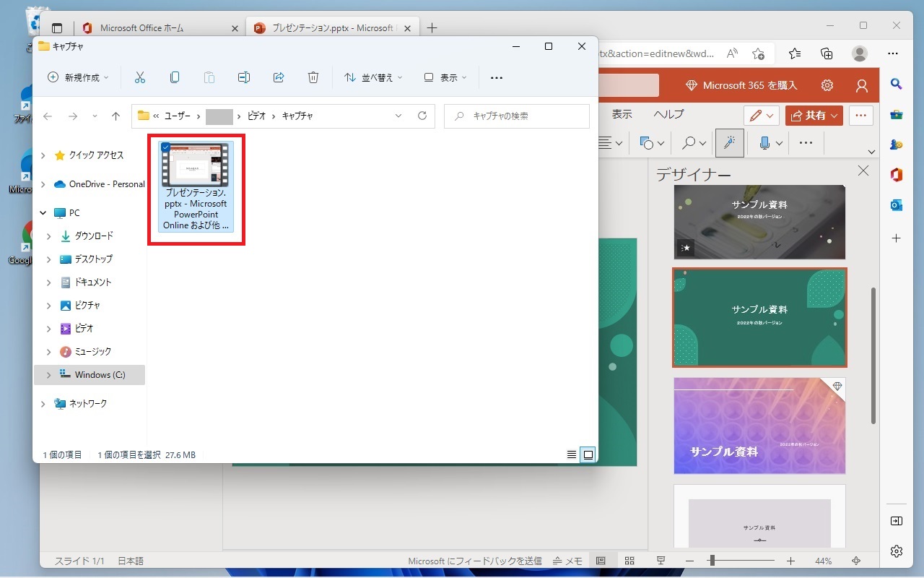Image resolution: width=924 pixels, height=578 pixels.
Task: Open a new Edge tab
Action: (x=432, y=28)
